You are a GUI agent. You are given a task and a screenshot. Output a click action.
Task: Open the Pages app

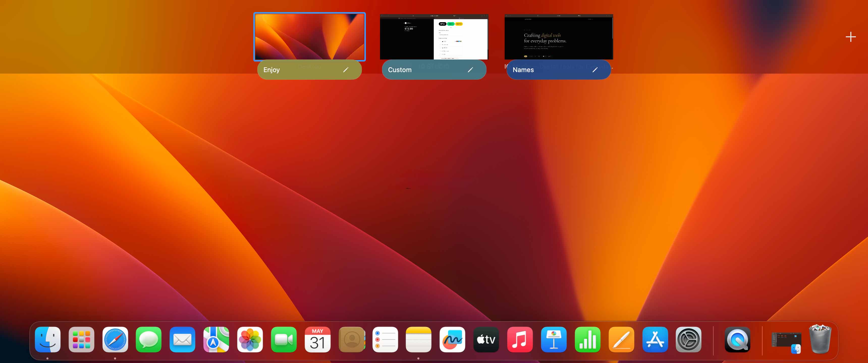coord(621,339)
